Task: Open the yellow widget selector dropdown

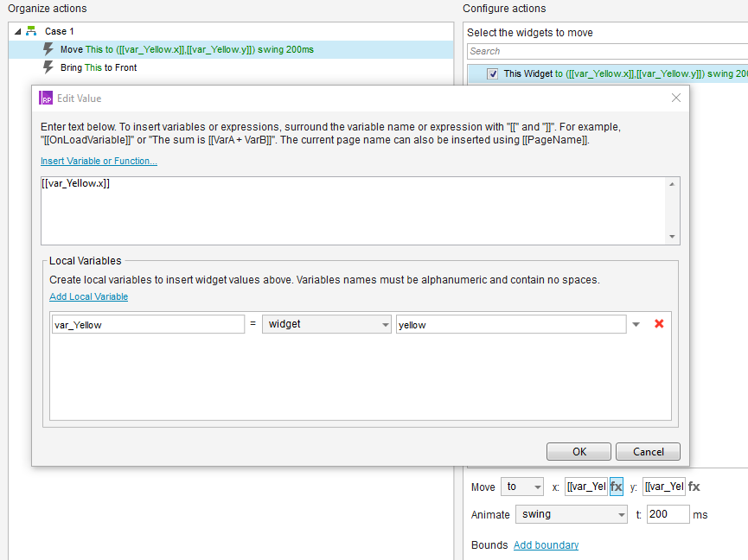Action: click(636, 323)
